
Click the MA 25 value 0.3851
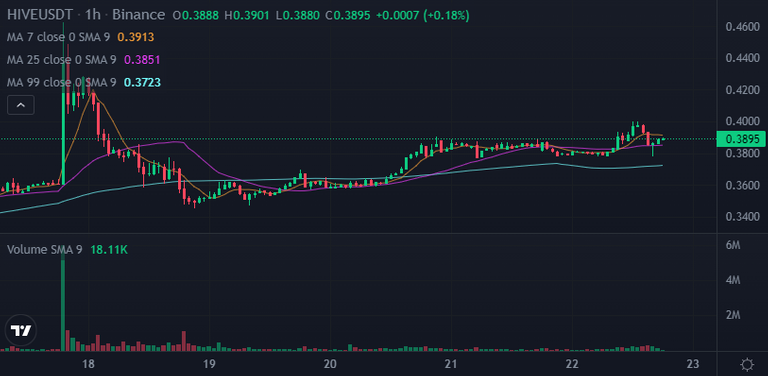(142, 60)
